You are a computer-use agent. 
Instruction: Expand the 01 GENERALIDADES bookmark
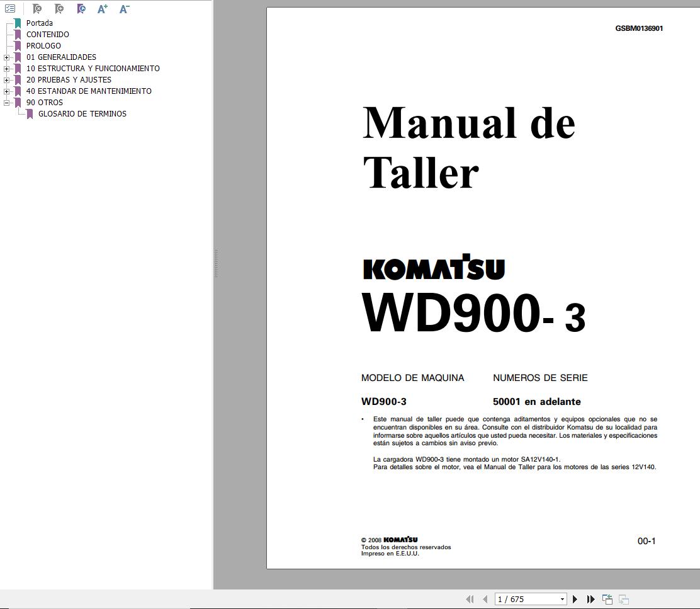click(x=6, y=57)
